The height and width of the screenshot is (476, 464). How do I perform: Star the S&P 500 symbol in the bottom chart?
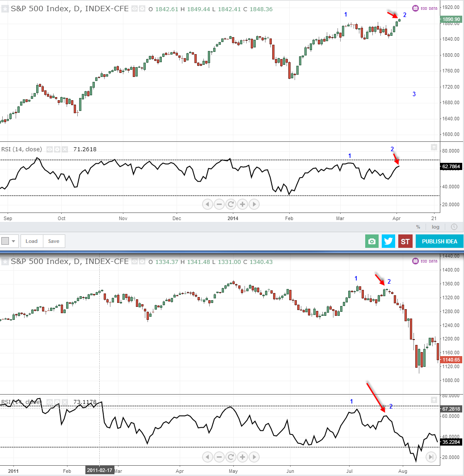[x=5, y=261]
